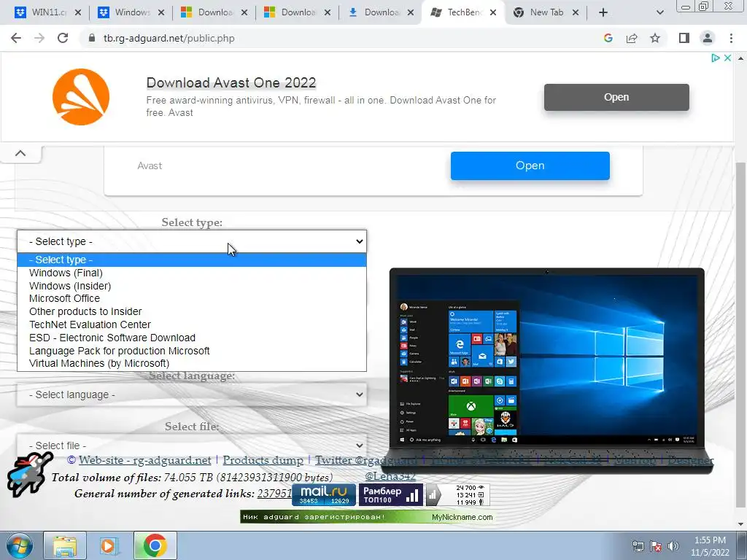Click the Avast orange logo
747x560 pixels.
pos(81,97)
